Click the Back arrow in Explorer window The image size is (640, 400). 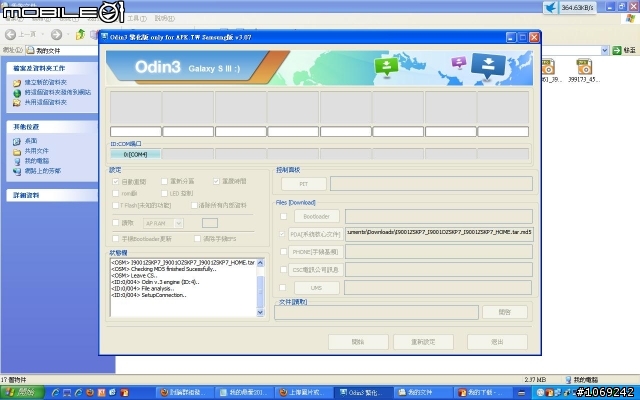[11, 35]
